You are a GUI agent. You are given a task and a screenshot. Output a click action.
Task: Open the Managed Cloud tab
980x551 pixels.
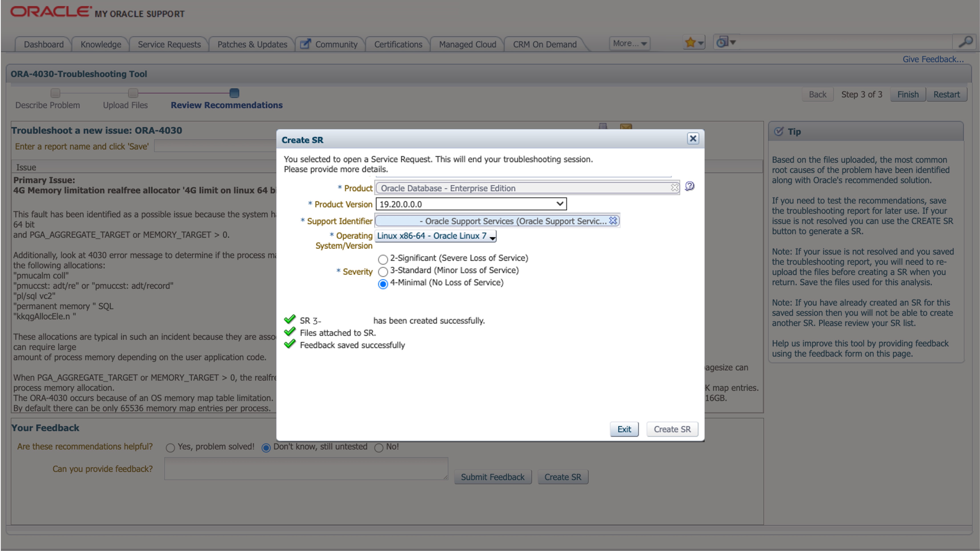coord(467,44)
